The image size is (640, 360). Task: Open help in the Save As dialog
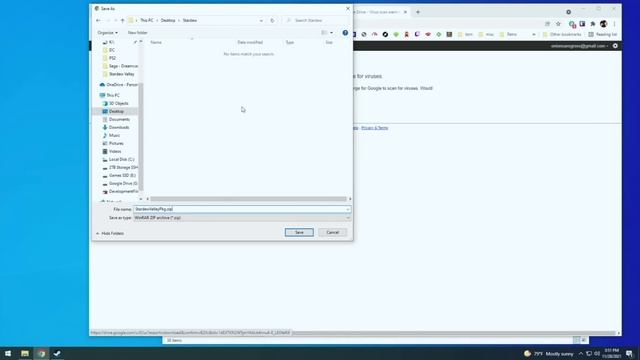pyautogui.click(x=345, y=33)
